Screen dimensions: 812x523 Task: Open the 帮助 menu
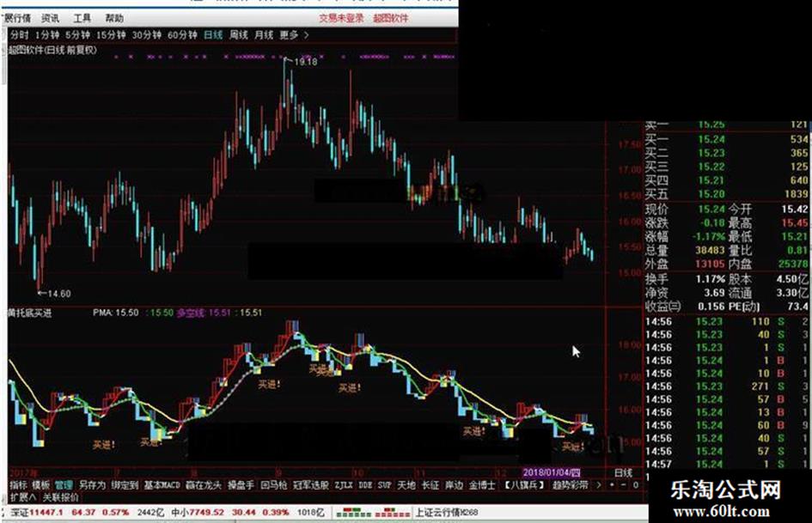coord(114,18)
